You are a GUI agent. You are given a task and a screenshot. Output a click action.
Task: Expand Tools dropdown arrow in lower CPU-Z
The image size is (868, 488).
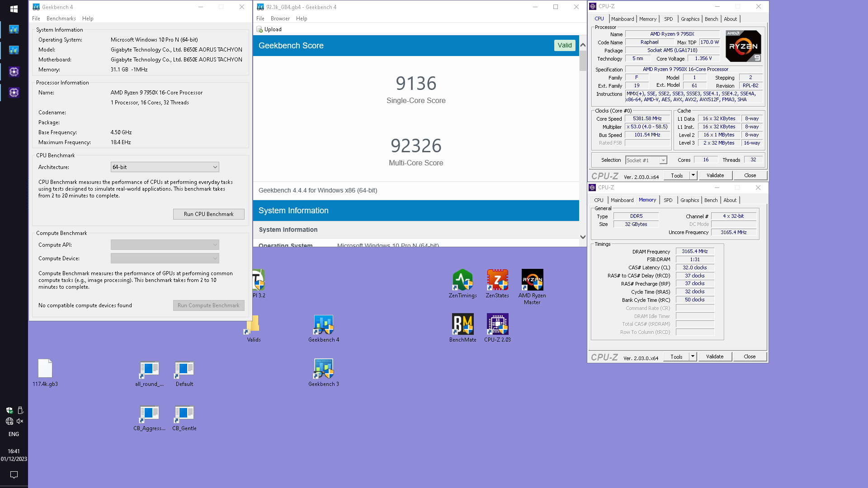tap(693, 357)
